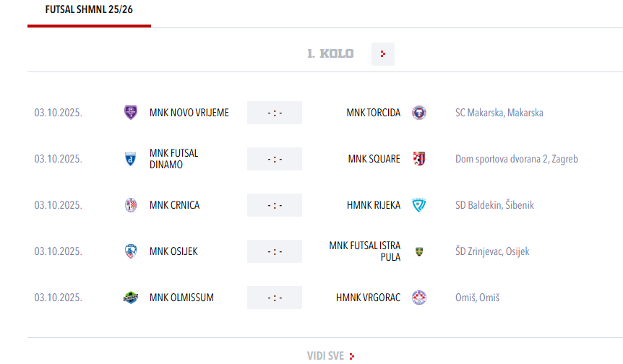Image resolution: width=623 pixels, height=364 pixels.
Task: Go to next round with red arrow
Action: [x=383, y=54]
